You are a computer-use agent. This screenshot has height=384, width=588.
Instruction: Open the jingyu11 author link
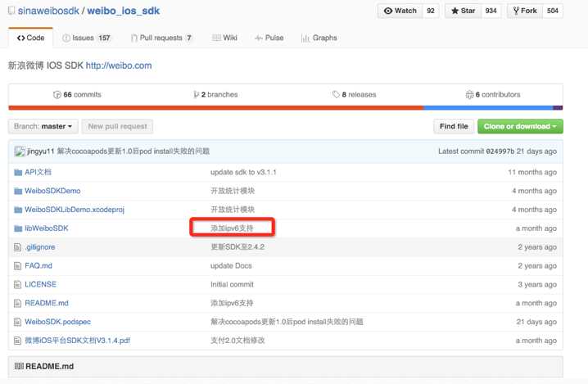[40, 151]
